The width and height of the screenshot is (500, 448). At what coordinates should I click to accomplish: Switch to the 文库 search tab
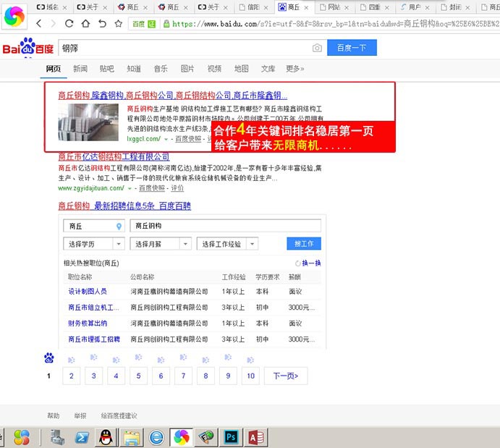pyautogui.click(x=268, y=69)
